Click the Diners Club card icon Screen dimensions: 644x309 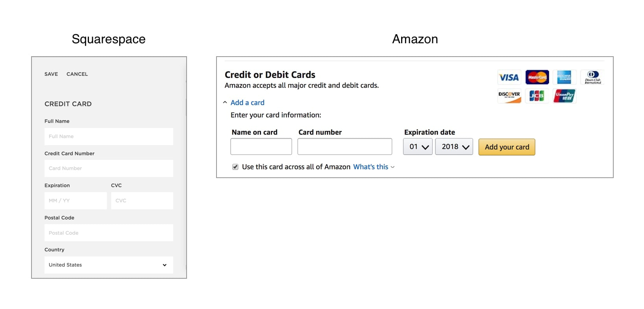pyautogui.click(x=592, y=77)
